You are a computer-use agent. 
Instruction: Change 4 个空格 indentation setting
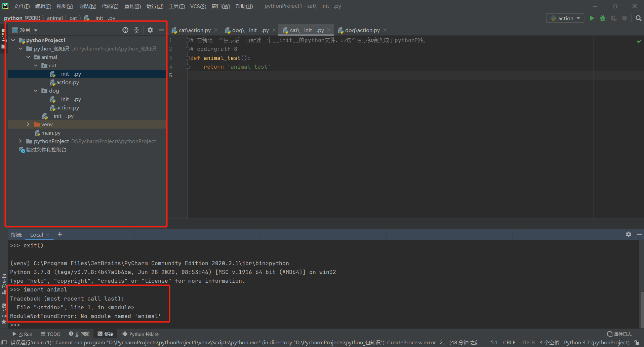tap(549, 343)
